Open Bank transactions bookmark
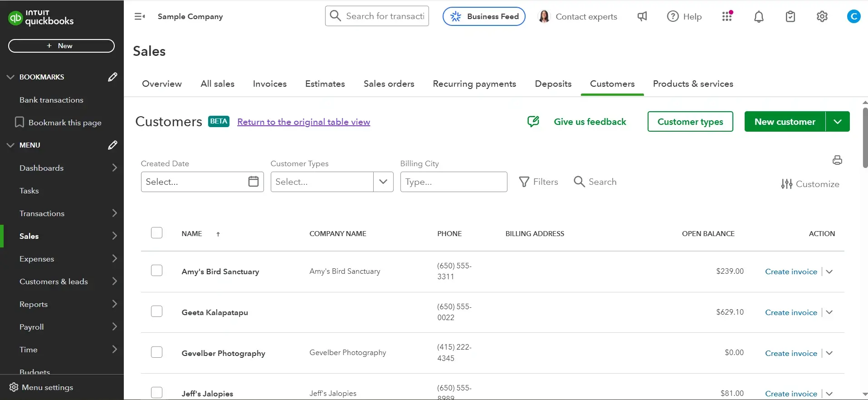The image size is (868, 400). [x=51, y=100]
